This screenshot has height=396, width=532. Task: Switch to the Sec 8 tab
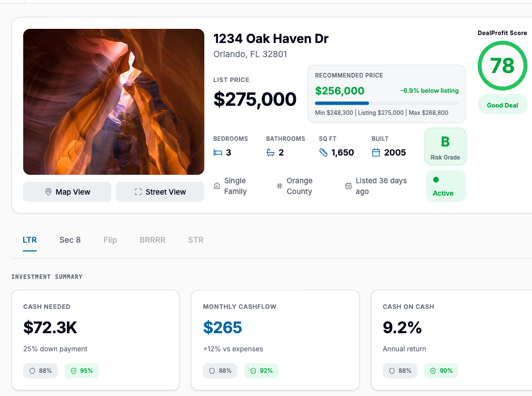70,240
